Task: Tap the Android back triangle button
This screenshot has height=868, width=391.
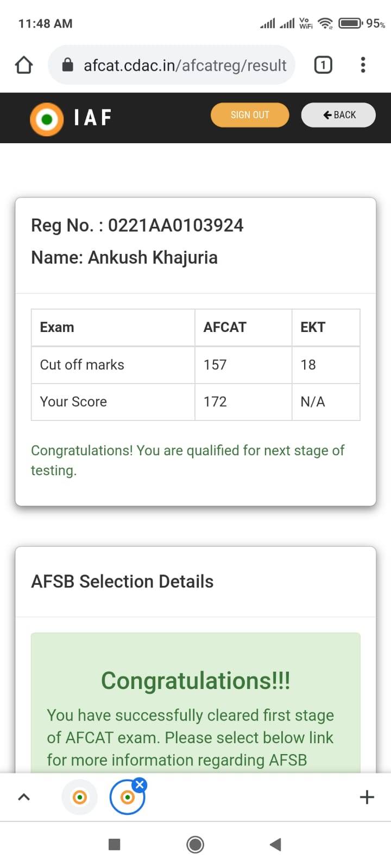Action: click(x=275, y=844)
